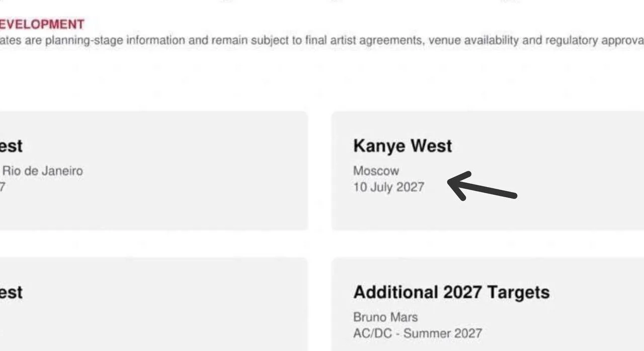644x351 pixels.
Task: Click the red EVELOPMENT section heading
Action: [42, 24]
